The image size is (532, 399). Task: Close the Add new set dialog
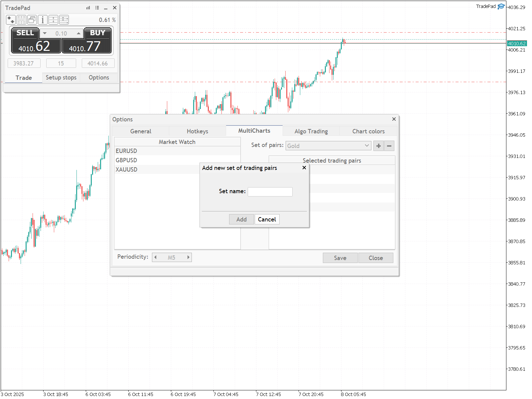(304, 168)
